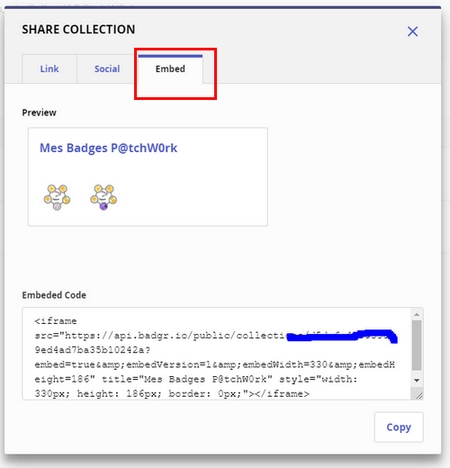This screenshot has width=450, height=468.
Task: Click the code box scrollbar up arrow
Action: coord(417,314)
